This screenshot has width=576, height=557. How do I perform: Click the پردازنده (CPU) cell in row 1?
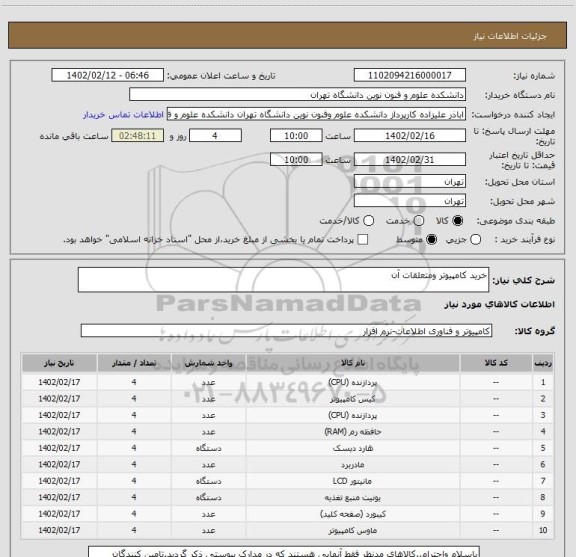[x=353, y=382]
